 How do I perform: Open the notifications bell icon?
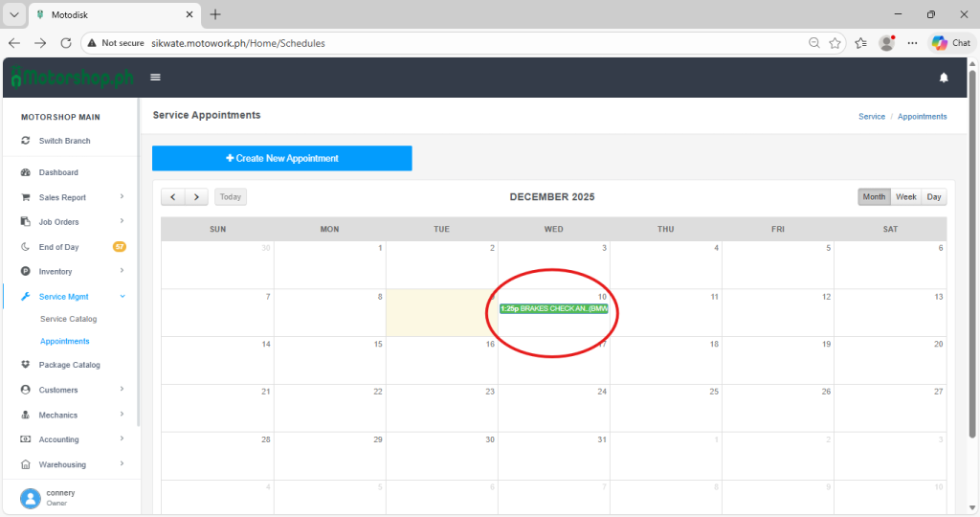click(944, 78)
